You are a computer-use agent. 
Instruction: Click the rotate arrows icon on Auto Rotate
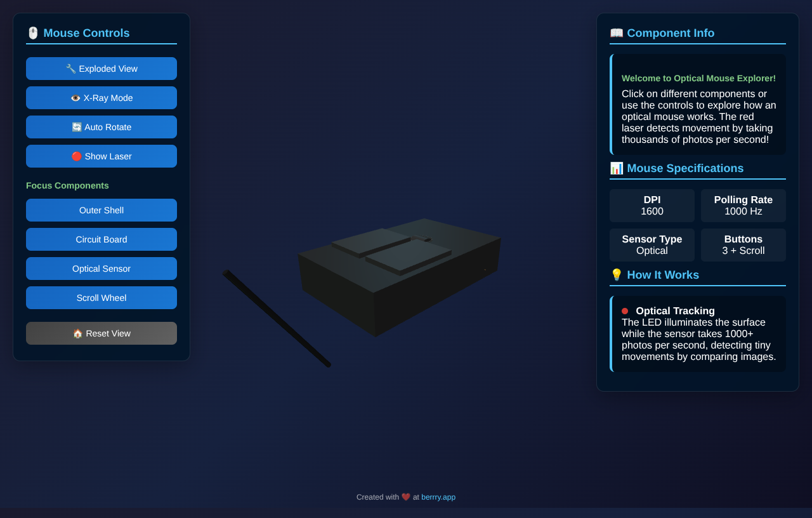tap(76, 127)
